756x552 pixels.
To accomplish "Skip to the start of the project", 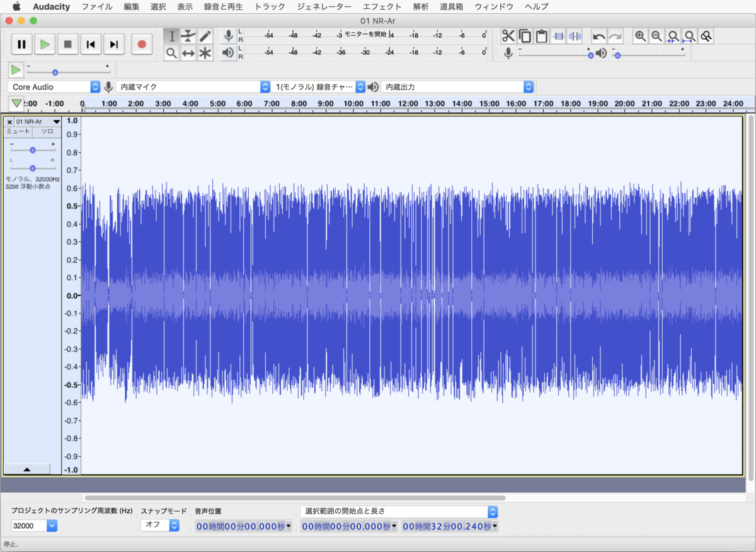I will click(x=91, y=44).
